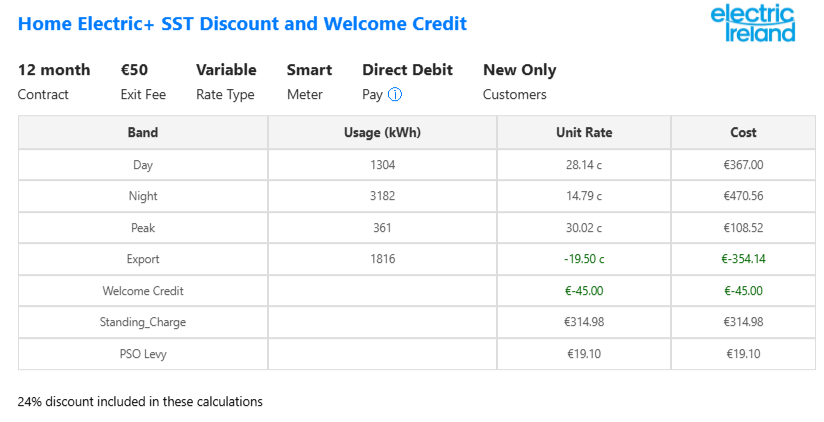Click the 24% discount included note
The image size is (824, 422).
140,402
